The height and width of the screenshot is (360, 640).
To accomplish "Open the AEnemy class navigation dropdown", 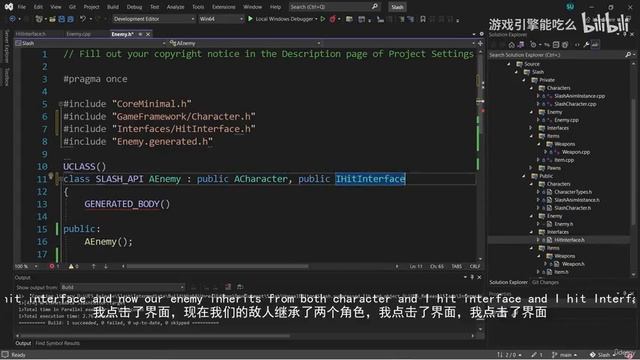I will point(244,43).
